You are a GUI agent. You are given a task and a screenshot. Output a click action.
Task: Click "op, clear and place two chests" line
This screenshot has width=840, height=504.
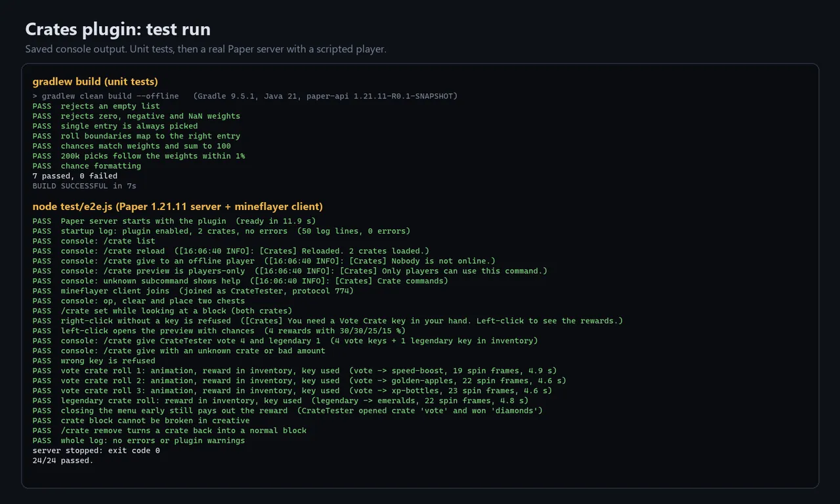coord(138,301)
